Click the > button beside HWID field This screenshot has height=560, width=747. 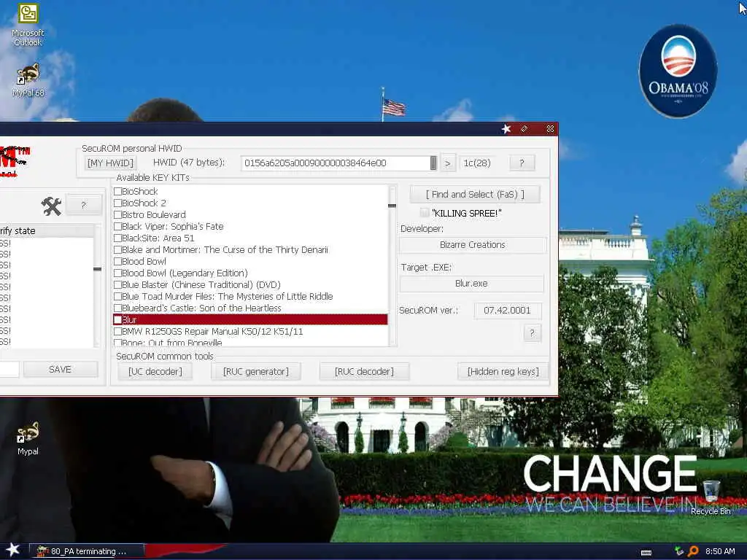[447, 163]
